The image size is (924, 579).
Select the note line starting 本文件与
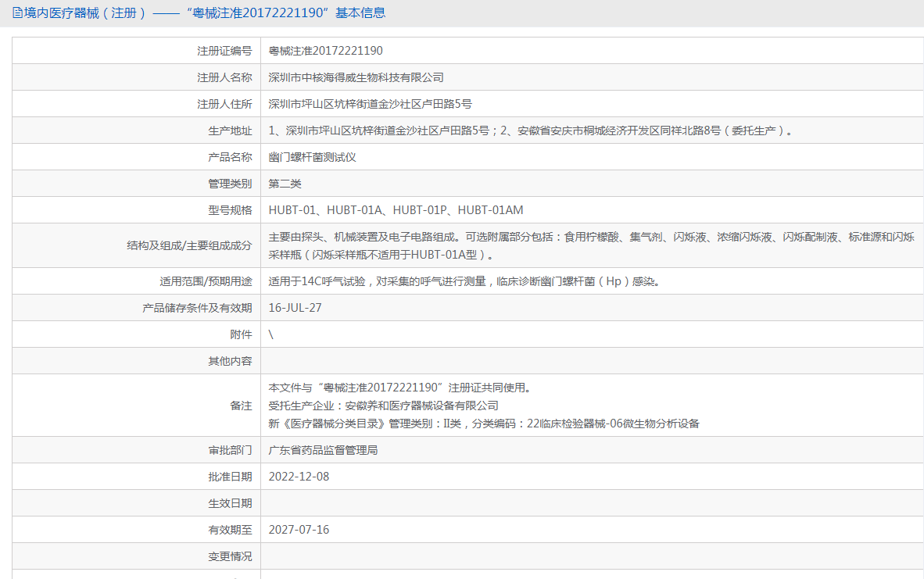click(401, 388)
